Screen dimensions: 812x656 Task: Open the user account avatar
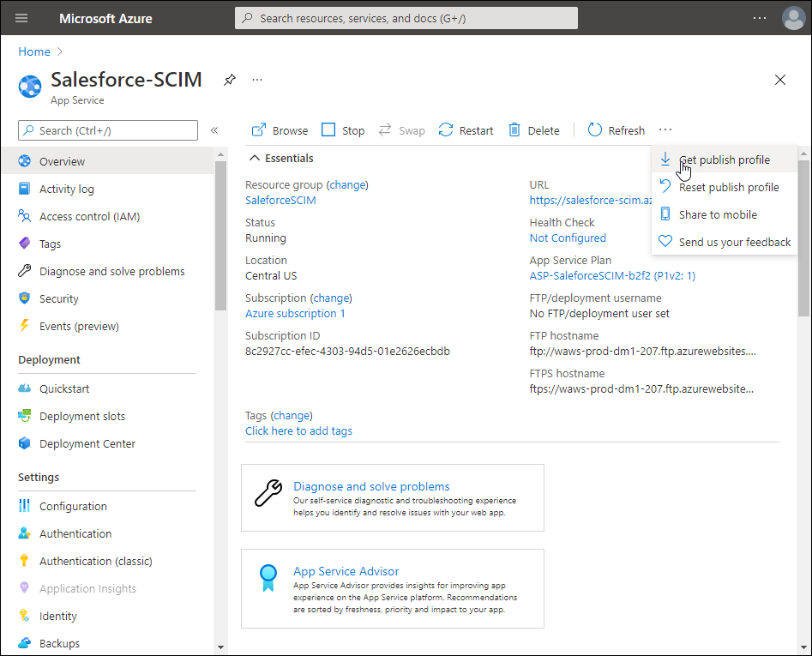click(x=793, y=18)
